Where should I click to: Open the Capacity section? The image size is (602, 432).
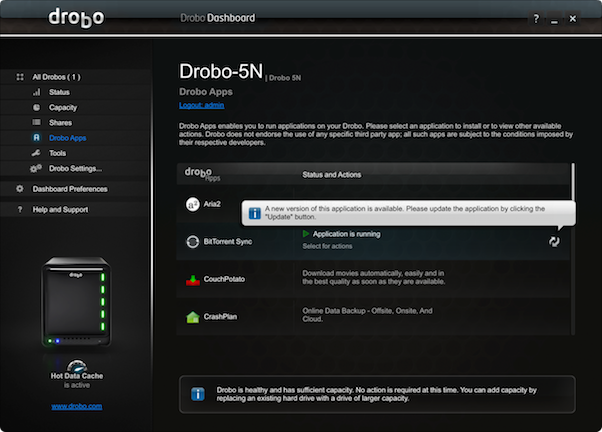63,108
